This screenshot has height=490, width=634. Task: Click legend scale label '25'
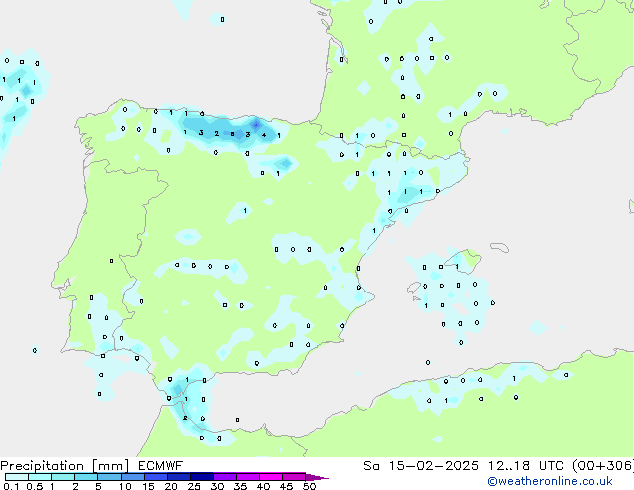tap(194, 486)
